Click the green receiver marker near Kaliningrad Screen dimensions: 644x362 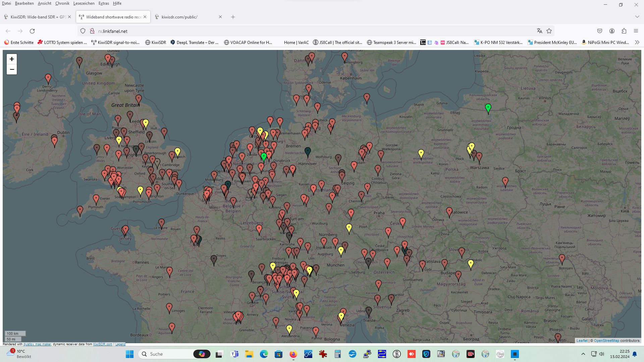coord(488,108)
